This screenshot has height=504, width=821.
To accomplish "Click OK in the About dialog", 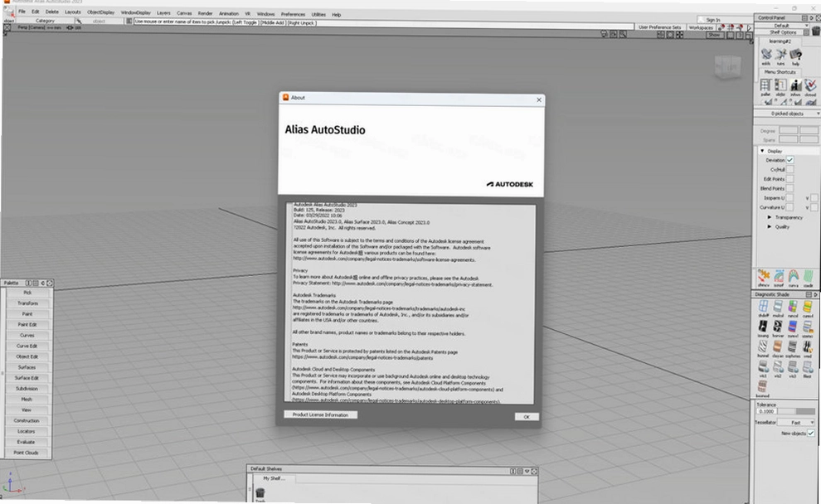I will coord(527,417).
